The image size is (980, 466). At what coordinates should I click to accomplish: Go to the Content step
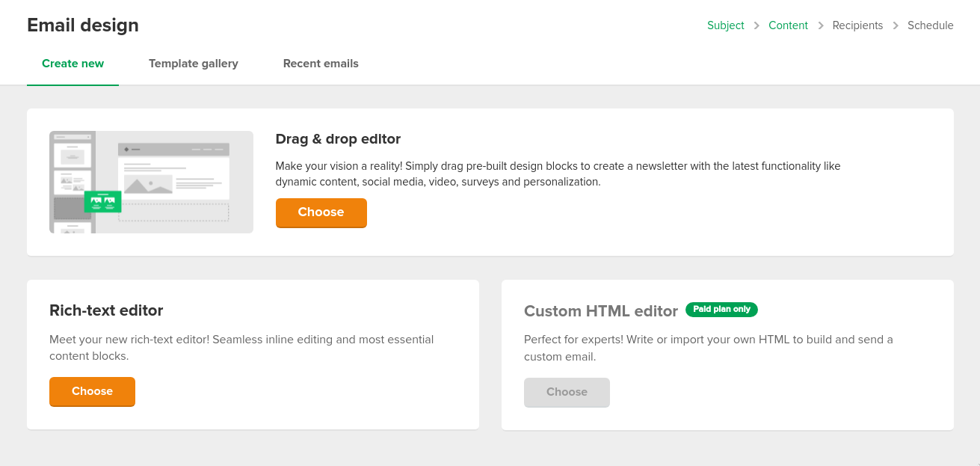788,25
